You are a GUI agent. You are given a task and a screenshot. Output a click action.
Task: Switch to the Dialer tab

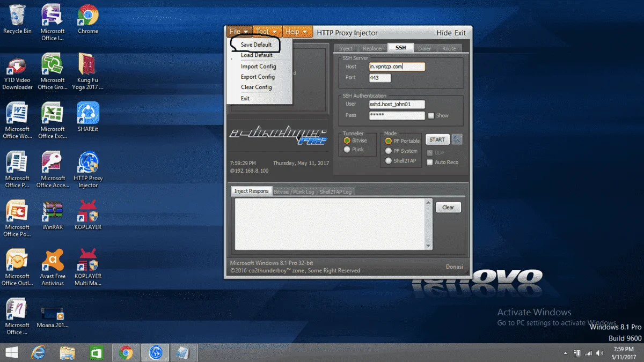[x=424, y=48]
